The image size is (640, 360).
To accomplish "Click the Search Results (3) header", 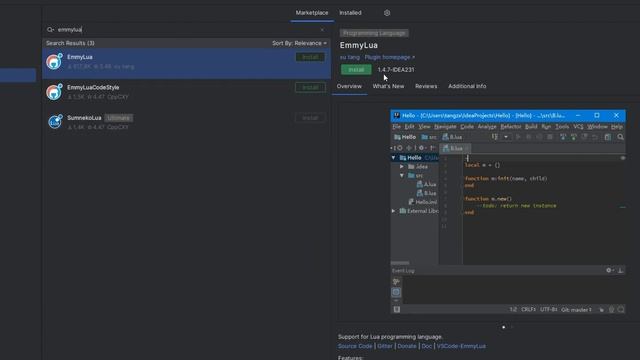I will [70, 43].
